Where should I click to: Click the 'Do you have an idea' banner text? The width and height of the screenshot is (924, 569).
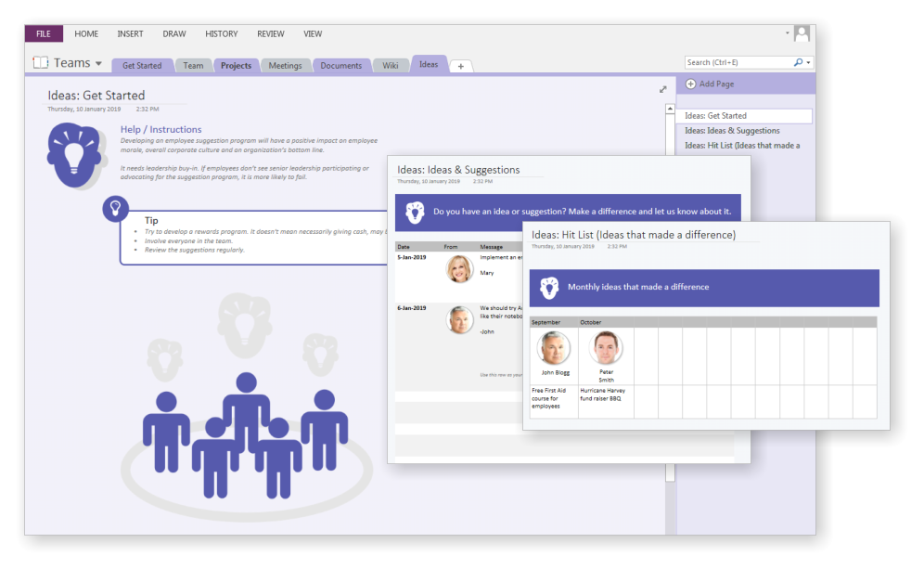tap(583, 211)
